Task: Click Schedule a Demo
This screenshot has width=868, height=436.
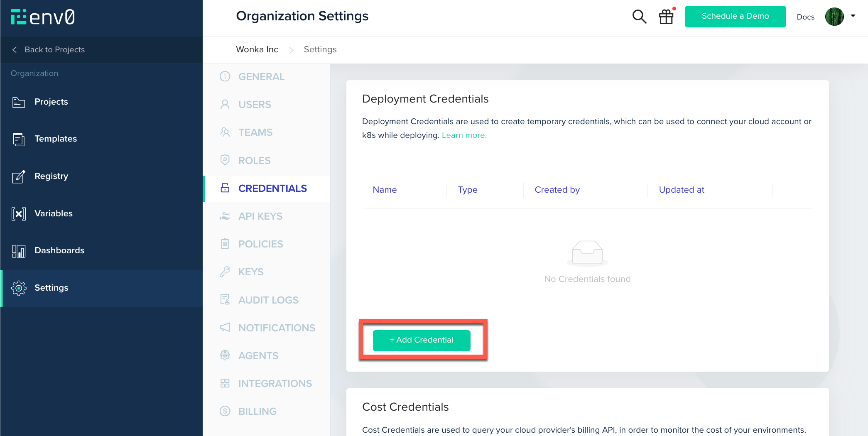Action: 735,17
